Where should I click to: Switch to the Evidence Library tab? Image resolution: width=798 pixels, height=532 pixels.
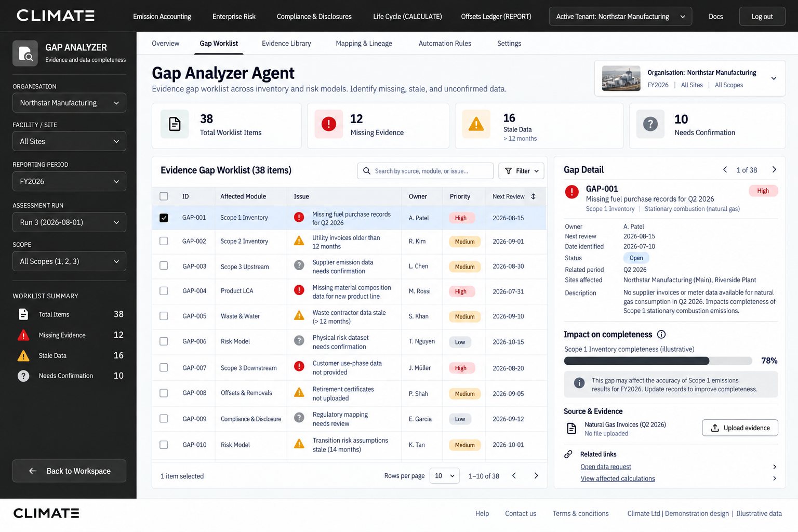coord(286,44)
